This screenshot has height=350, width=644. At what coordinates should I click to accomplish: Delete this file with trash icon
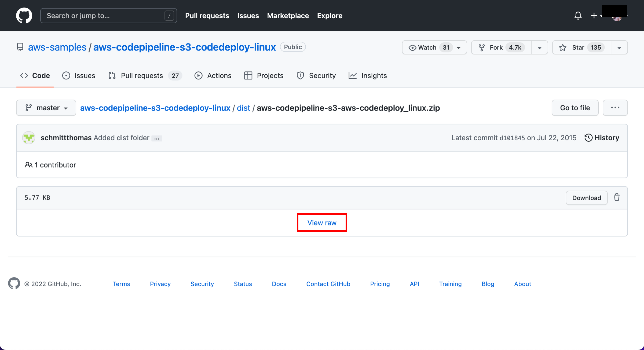coord(617,197)
